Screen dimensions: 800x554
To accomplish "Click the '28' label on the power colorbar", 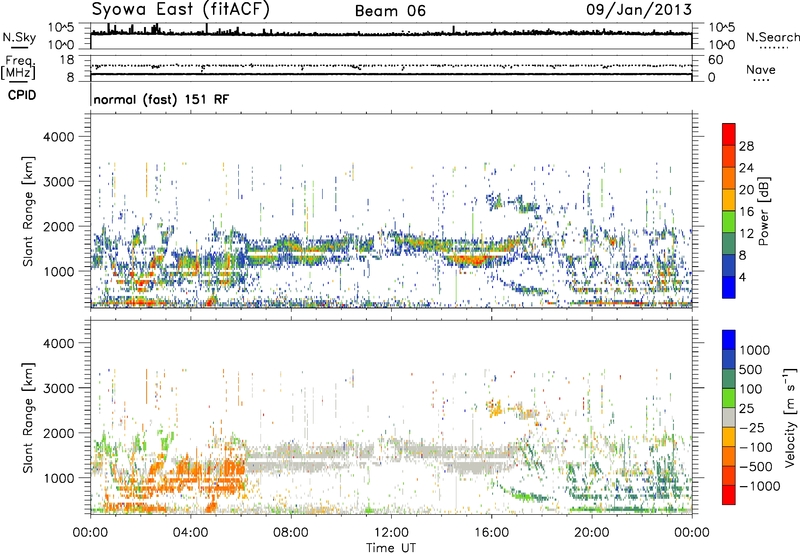I will click(x=746, y=146).
